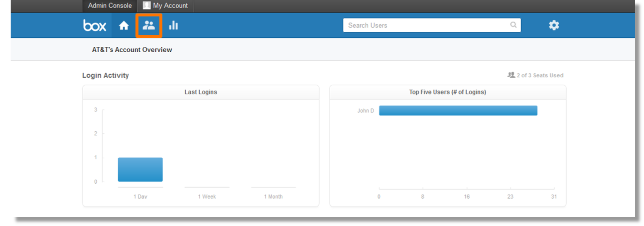
Task: Click the 16 value on logins axis
Action: (467, 197)
